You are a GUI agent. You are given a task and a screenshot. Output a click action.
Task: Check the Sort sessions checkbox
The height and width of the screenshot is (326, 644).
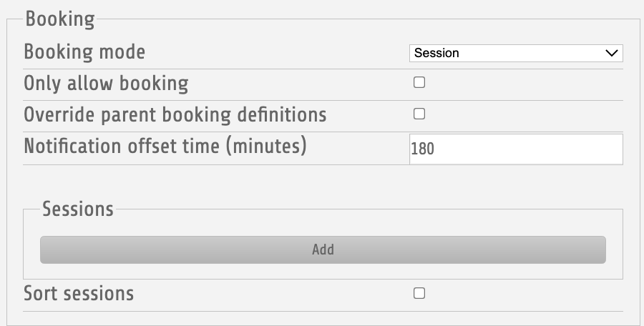tap(419, 293)
